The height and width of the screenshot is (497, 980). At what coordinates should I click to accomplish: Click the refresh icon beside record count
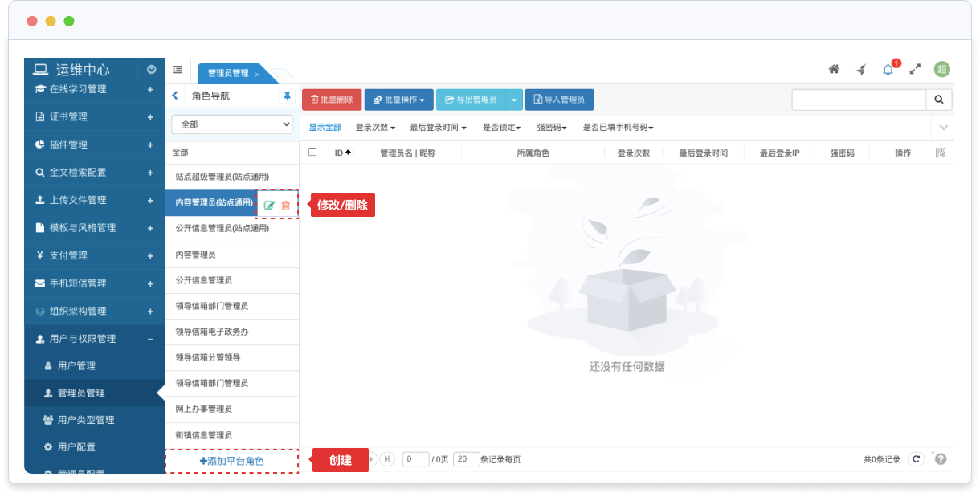coord(916,459)
